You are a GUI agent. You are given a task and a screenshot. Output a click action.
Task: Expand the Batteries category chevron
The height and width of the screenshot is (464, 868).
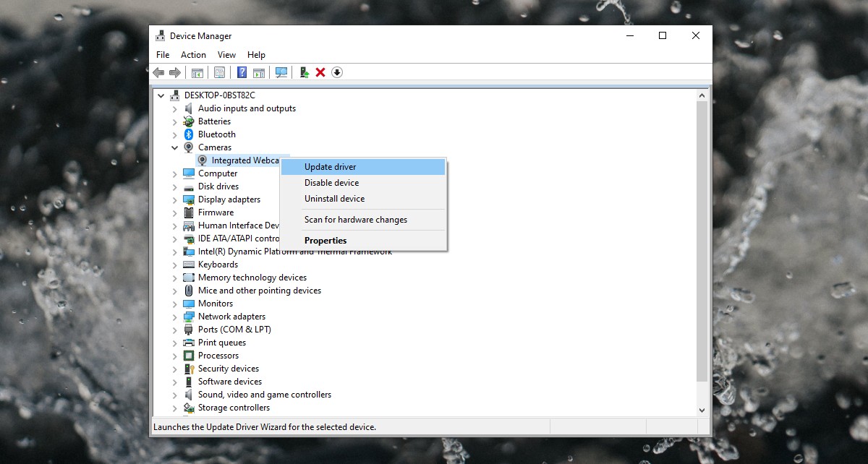[174, 121]
